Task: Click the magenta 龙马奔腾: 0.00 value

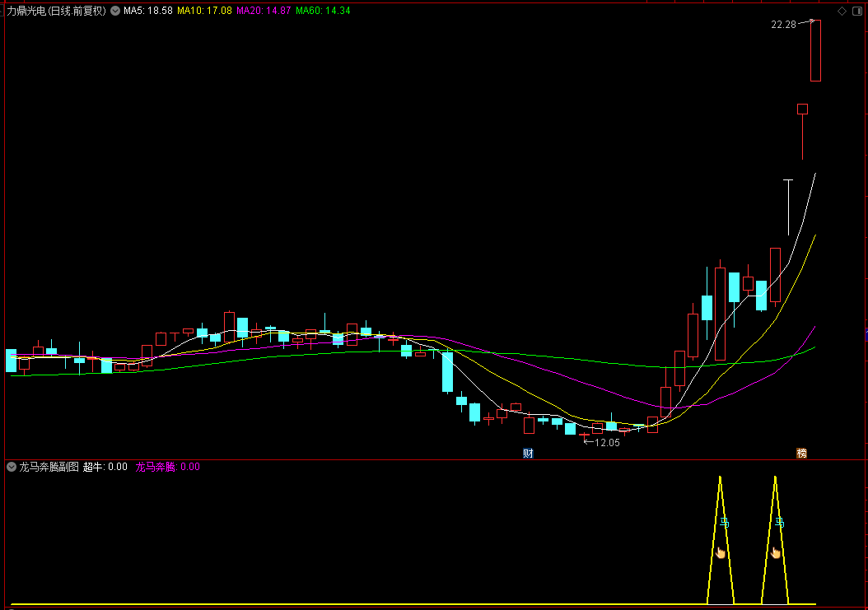Action: pyautogui.click(x=168, y=467)
